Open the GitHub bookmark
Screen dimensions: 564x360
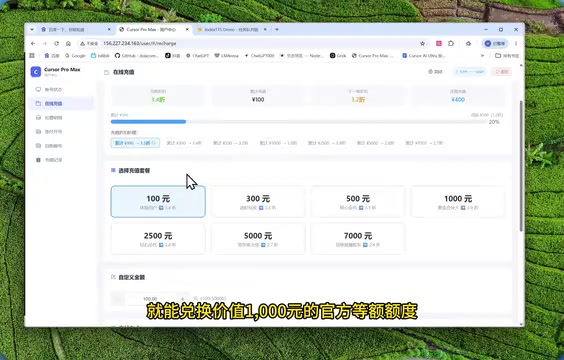click(x=137, y=56)
